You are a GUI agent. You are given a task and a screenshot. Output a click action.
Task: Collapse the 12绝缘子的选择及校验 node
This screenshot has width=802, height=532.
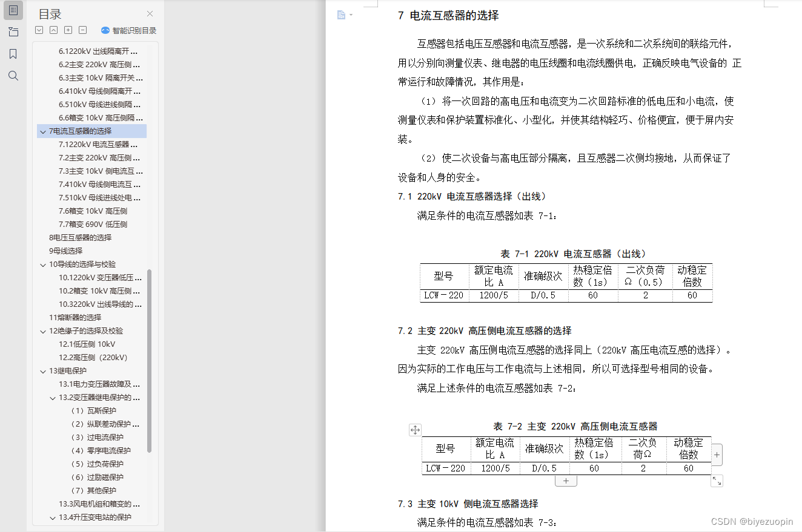(x=42, y=331)
